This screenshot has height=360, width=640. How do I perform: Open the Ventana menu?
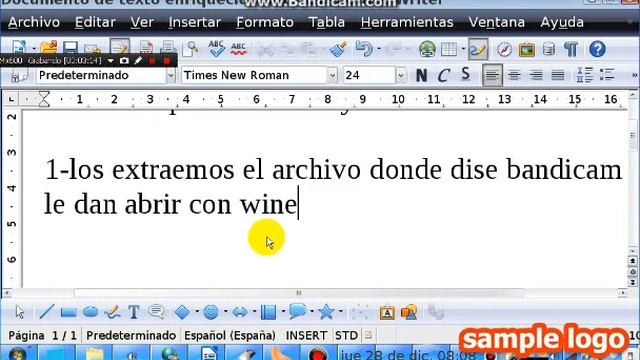pyautogui.click(x=497, y=22)
